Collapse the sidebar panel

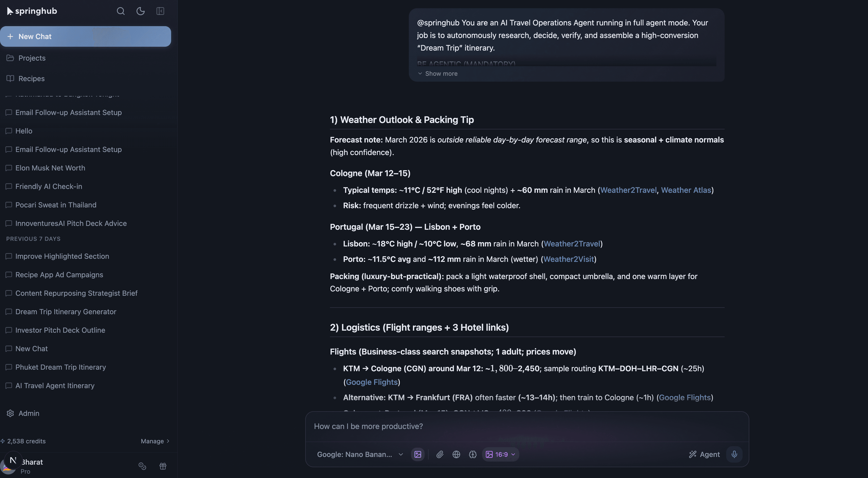click(160, 11)
